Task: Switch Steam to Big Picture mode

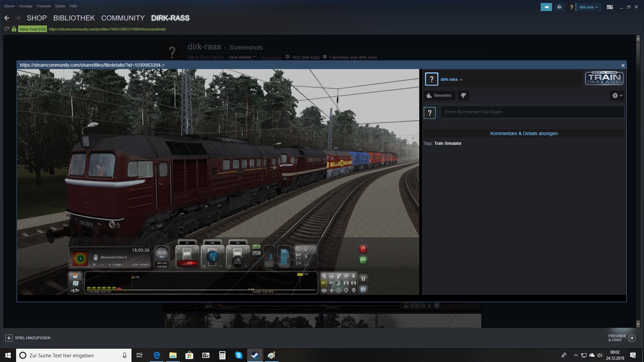Action: coord(609,7)
